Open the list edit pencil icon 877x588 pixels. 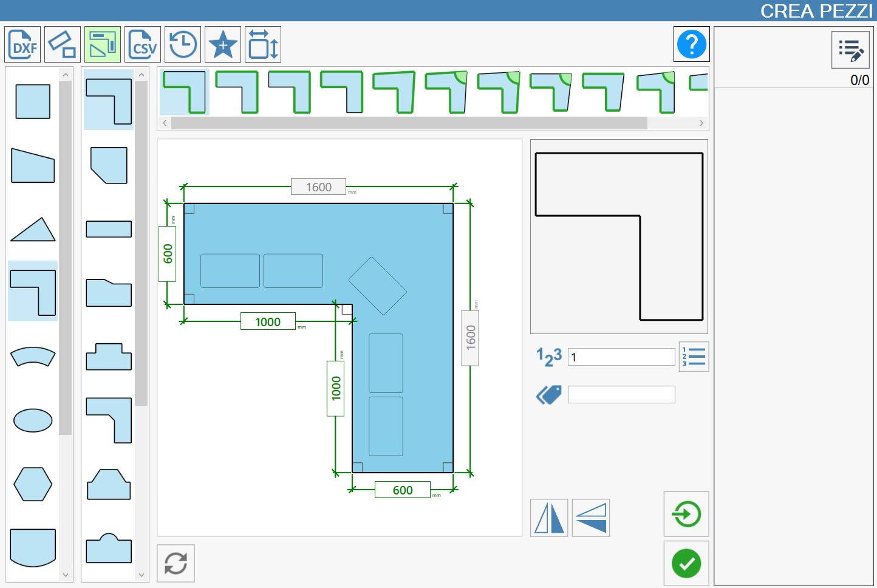[851, 50]
